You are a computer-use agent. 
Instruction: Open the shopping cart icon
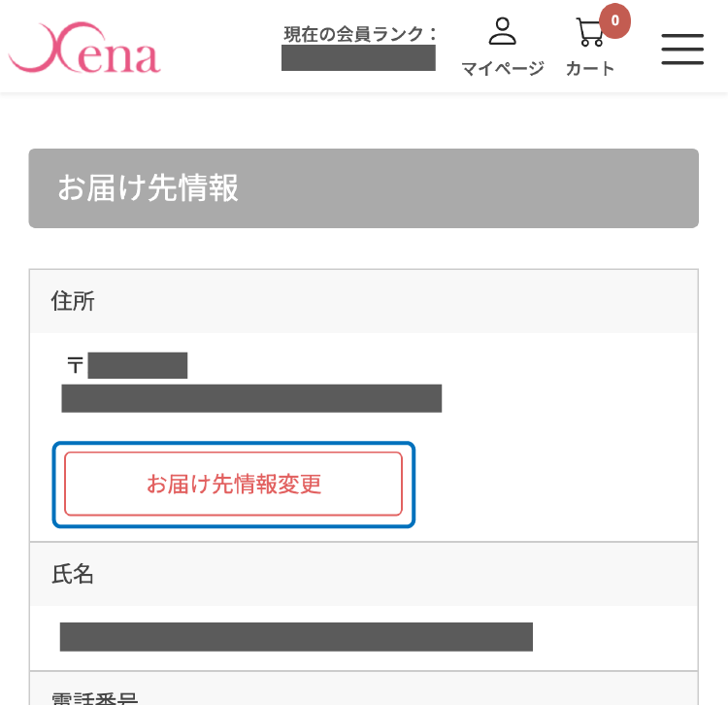coord(590,33)
